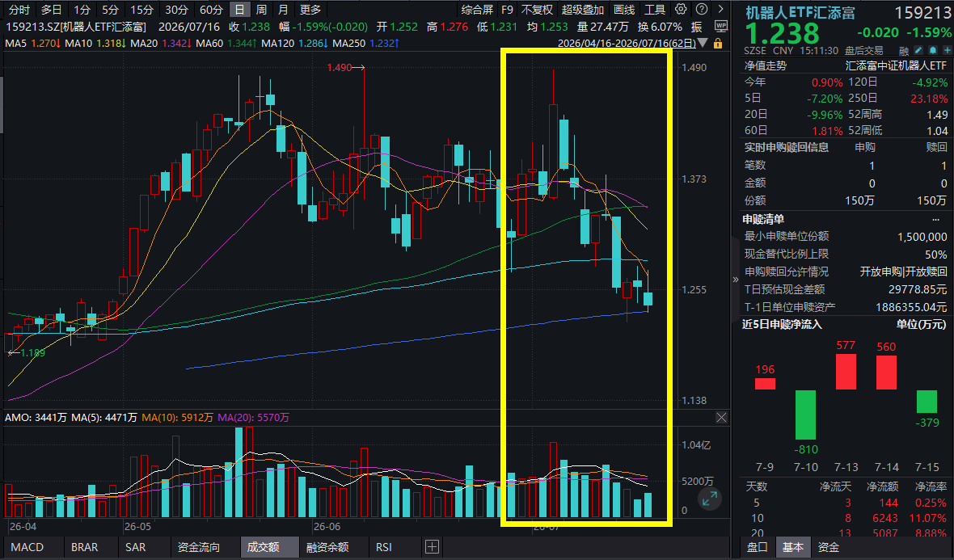Open the 申赎清单 three-dot menu
This screenshot has width=954, height=560.
tap(935, 220)
